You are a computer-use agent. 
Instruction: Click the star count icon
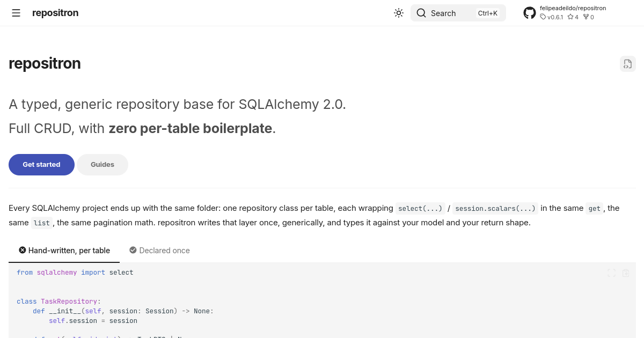click(x=570, y=17)
